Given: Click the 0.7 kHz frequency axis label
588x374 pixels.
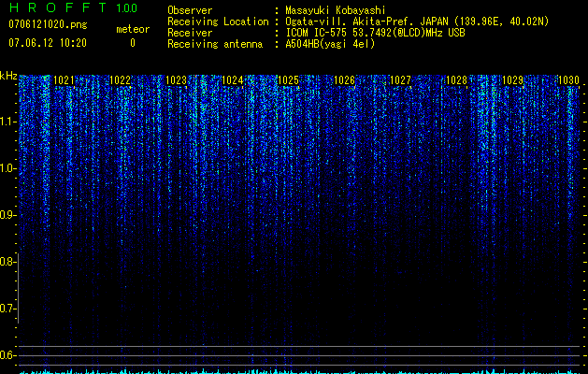Looking at the screenshot, I should pos(8,309).
